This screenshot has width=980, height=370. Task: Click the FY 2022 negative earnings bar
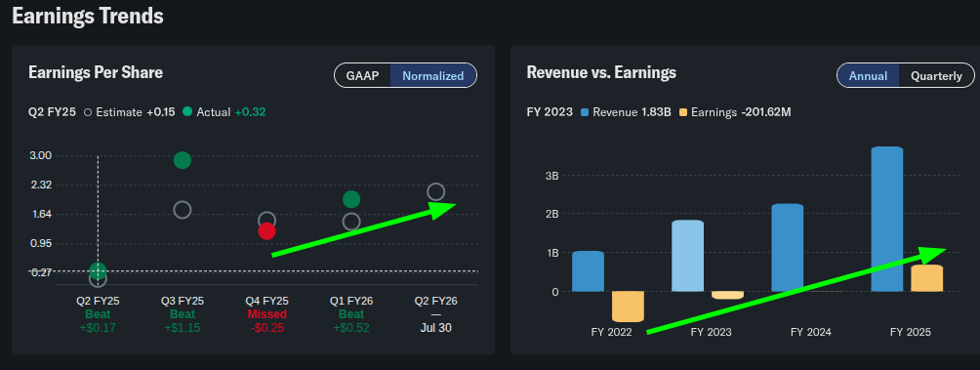(x=628, y=307)
